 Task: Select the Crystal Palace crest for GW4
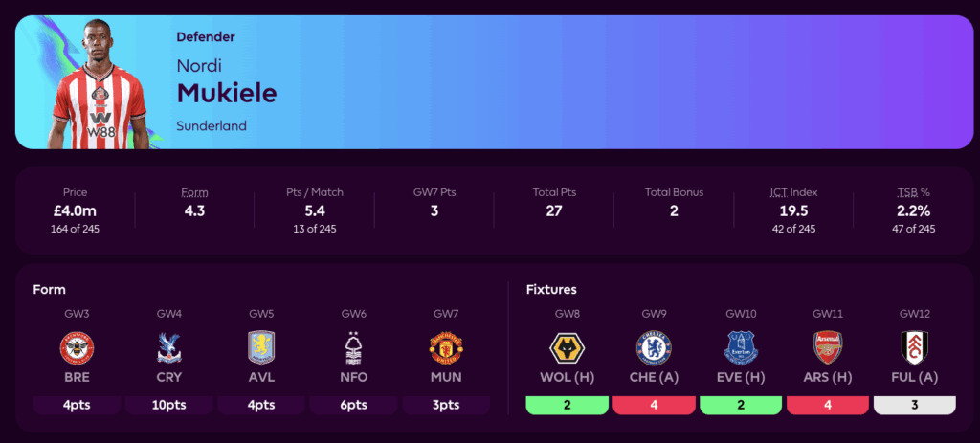click(169, 347)
